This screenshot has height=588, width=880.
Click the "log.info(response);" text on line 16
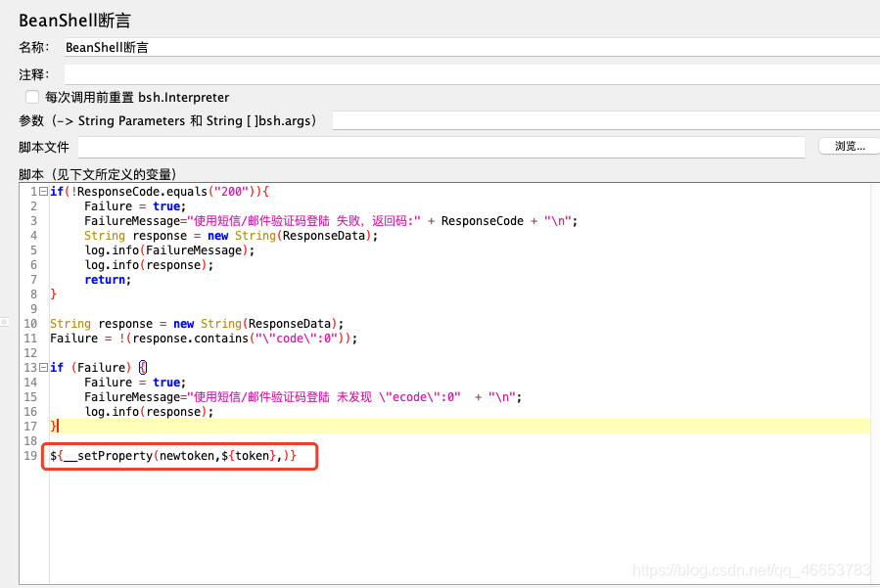[149, 412]
